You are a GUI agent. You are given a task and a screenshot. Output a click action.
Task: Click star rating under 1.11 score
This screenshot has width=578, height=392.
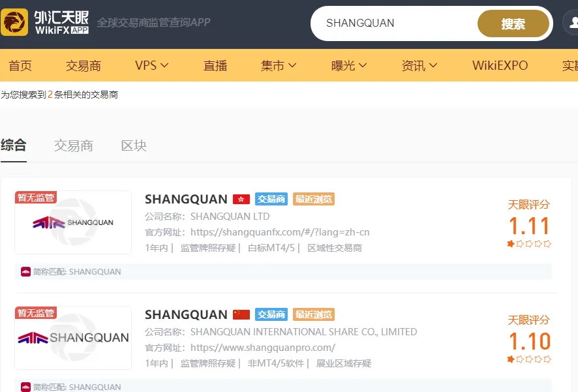[529, 243]
